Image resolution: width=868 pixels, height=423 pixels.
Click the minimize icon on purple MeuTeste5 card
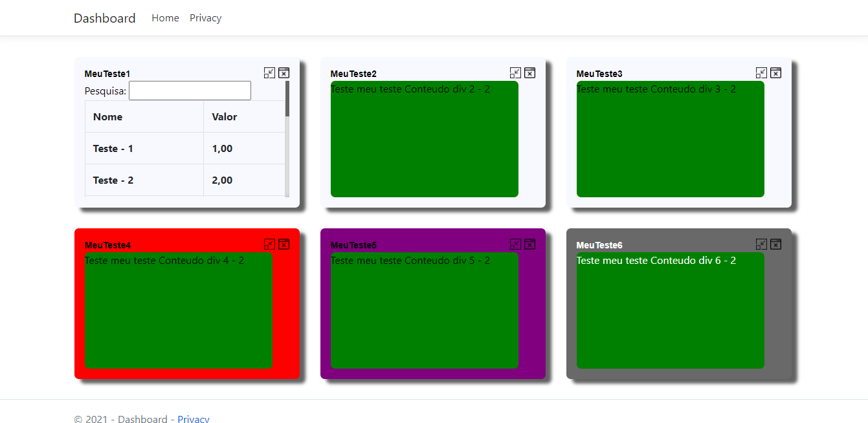(515, 244)
